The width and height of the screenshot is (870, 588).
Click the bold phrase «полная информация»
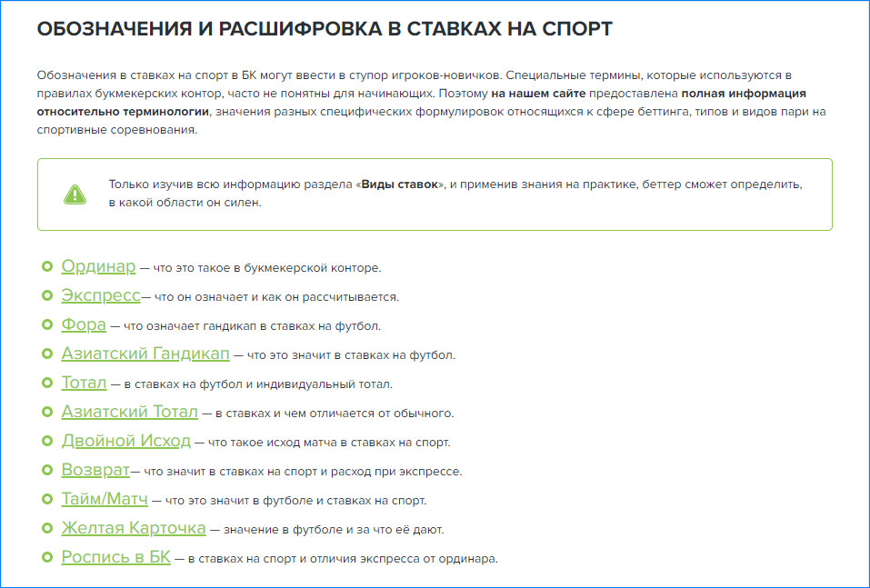pyautogui.click(x=744, y=94)
